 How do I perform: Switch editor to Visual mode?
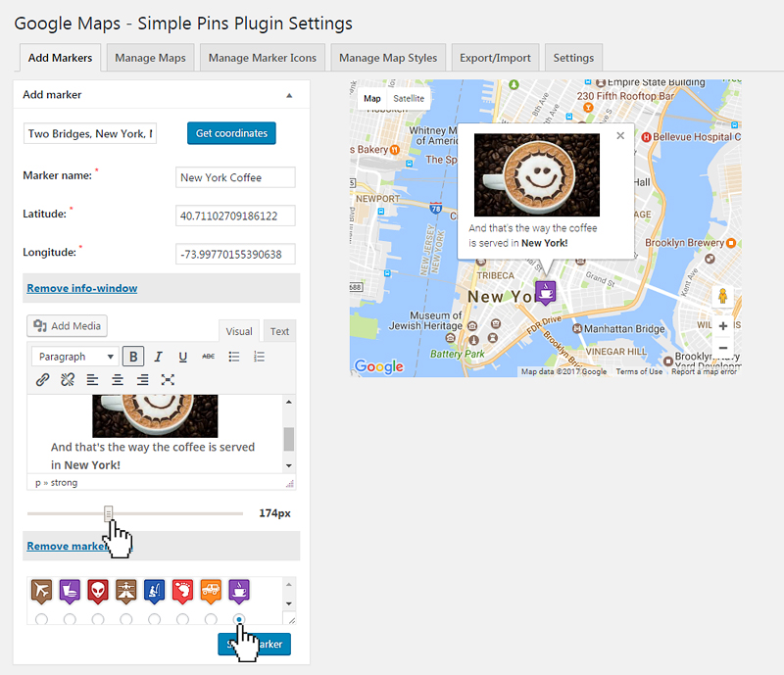pos(239,331)
